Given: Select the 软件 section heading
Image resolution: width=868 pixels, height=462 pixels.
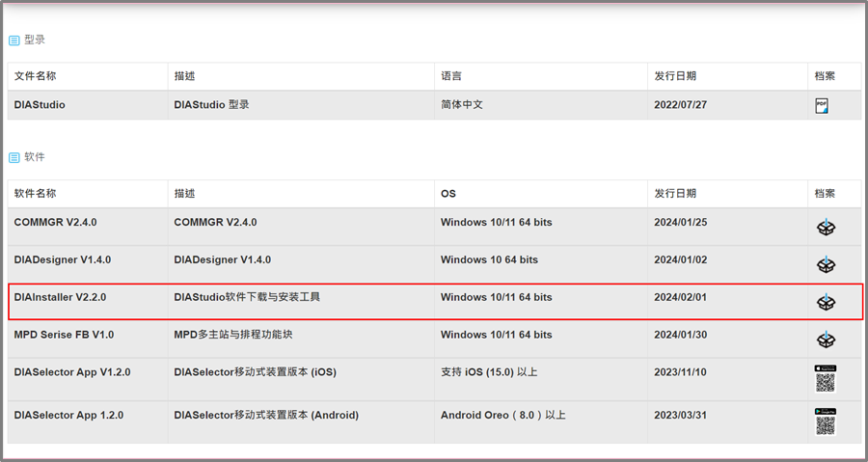Looking at the screenshot, I should click(35, 157).
